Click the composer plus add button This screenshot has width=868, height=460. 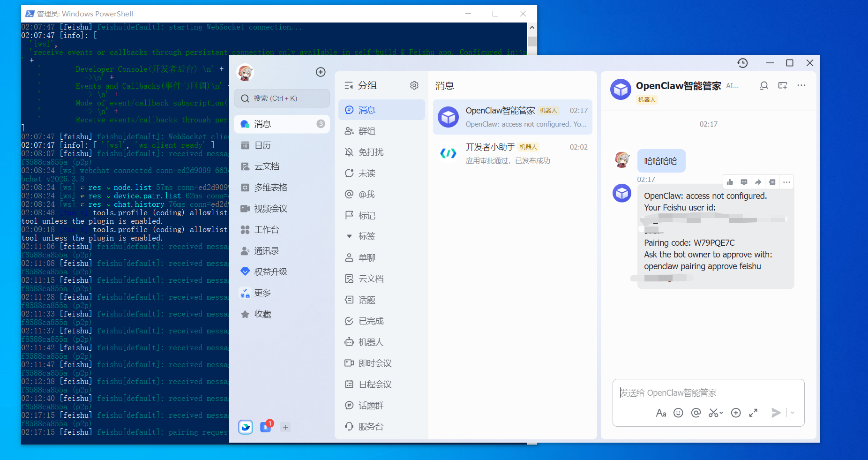click(x=736, y=413)
